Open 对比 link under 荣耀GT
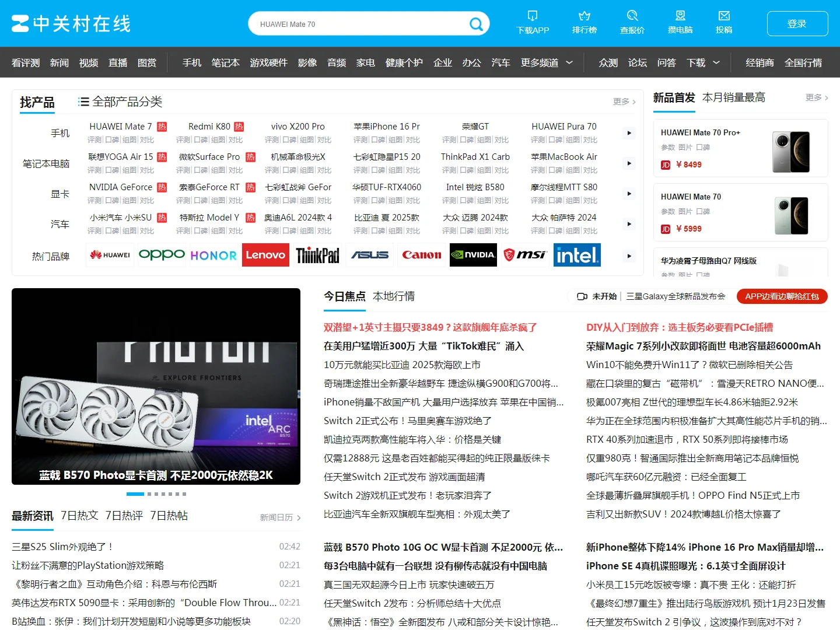This screenshot has height=630, width=840. (502, 140)
